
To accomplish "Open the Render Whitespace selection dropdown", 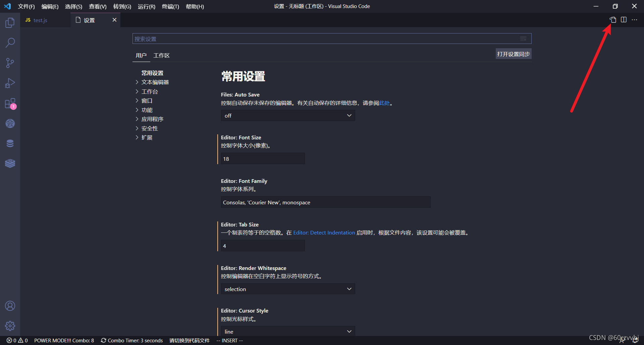I will tap(287, 289).
